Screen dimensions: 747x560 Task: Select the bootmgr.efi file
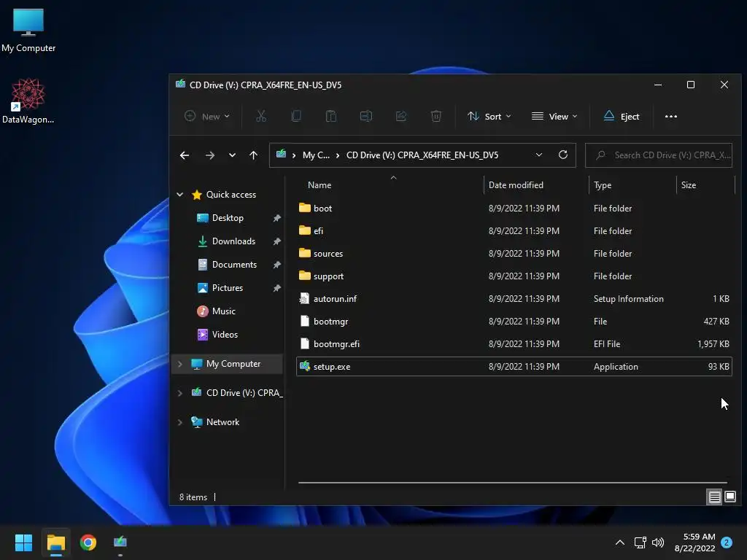point(514,344)
